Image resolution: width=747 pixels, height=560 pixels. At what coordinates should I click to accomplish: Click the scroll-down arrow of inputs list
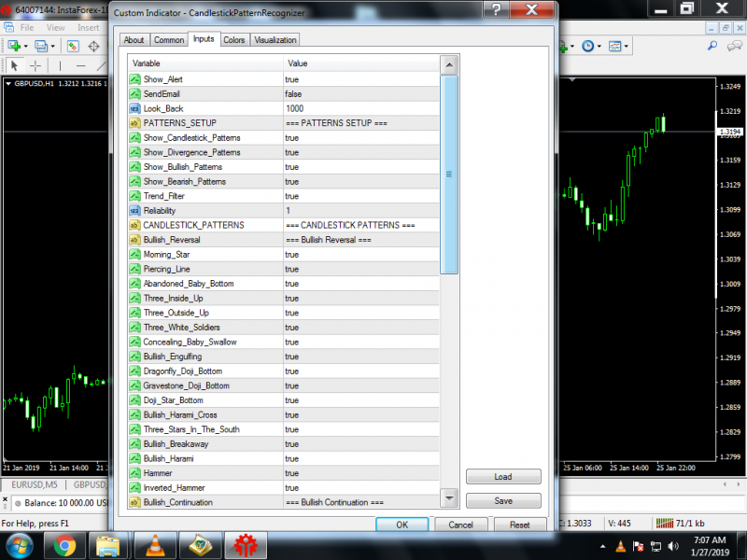point(449,498)
